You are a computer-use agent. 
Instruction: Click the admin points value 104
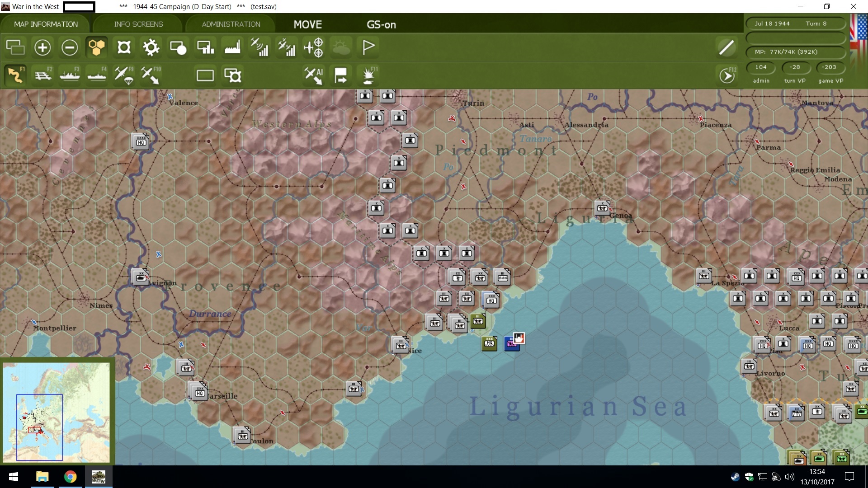[761, 67]
